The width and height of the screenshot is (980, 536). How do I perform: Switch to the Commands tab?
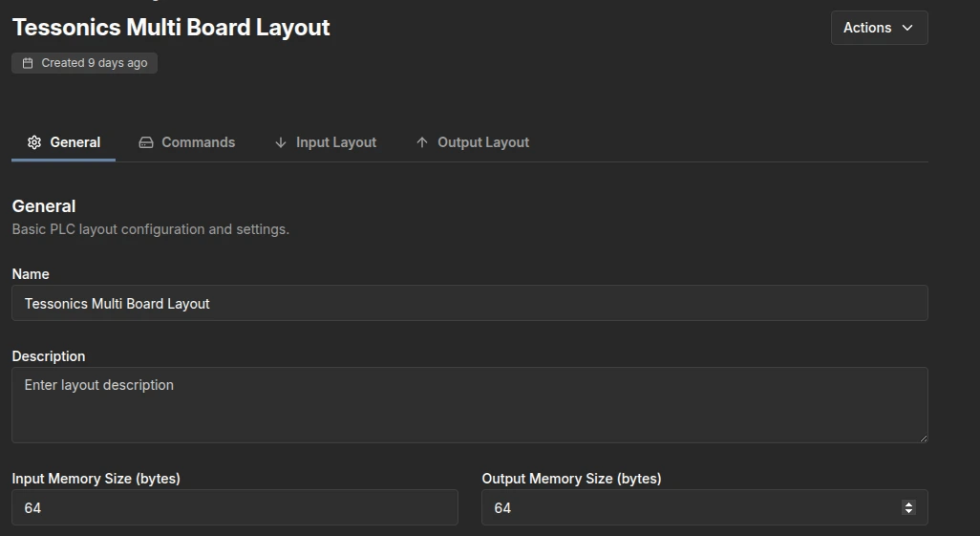tap(187, 142)
